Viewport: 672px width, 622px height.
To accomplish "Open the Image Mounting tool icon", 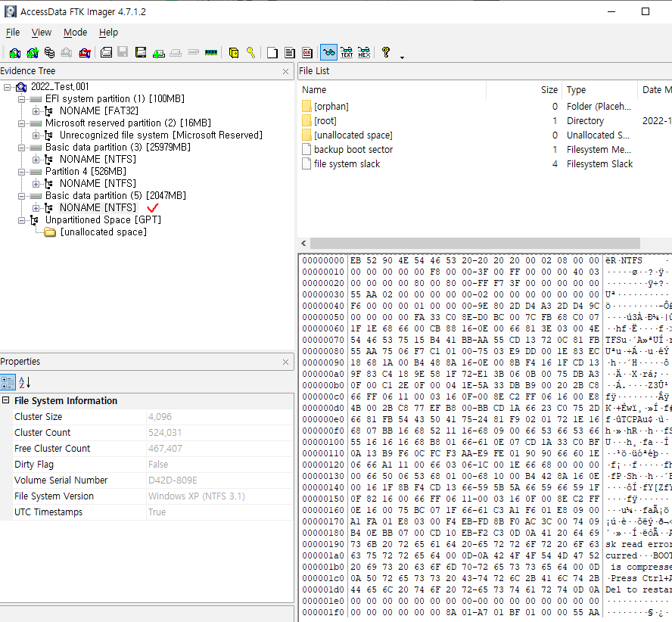I will (50, 53).
